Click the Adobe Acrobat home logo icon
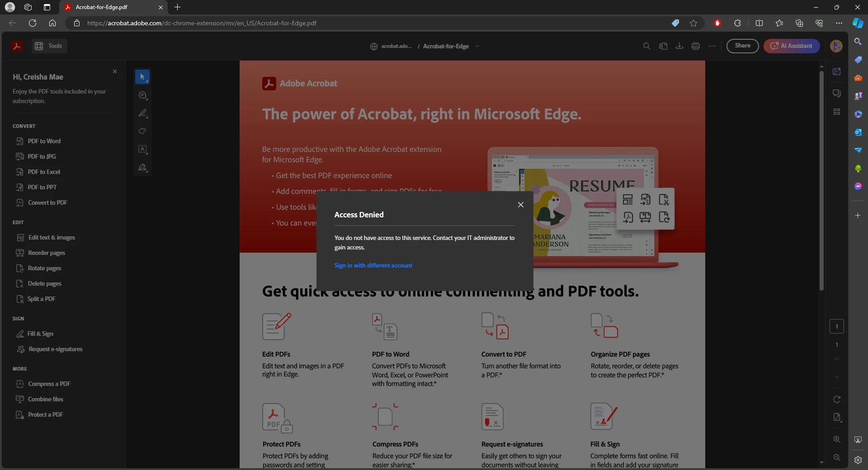Image resolution: width=868 pixels, height=470 pixels. (17, 46)
